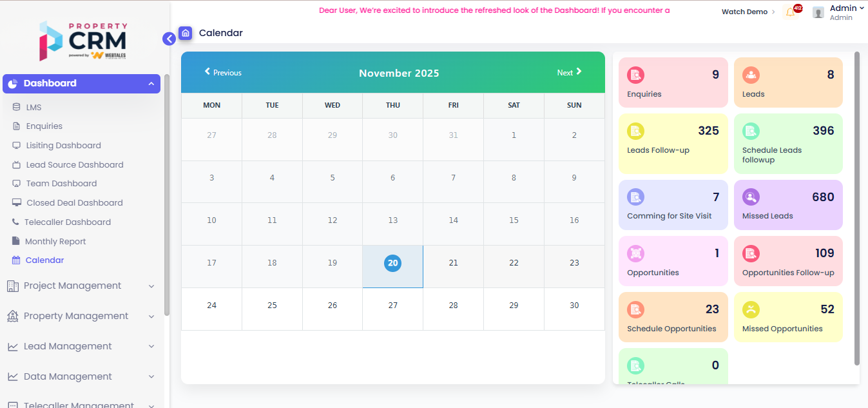Click the notification bell icon

(790, 12)
